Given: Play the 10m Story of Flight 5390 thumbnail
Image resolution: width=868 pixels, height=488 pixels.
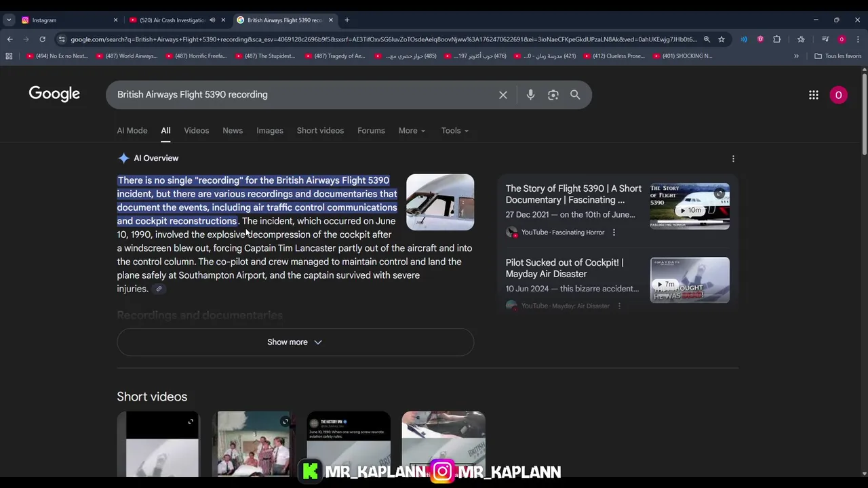Looking at the screenshot, I should [x=690, y=206].
